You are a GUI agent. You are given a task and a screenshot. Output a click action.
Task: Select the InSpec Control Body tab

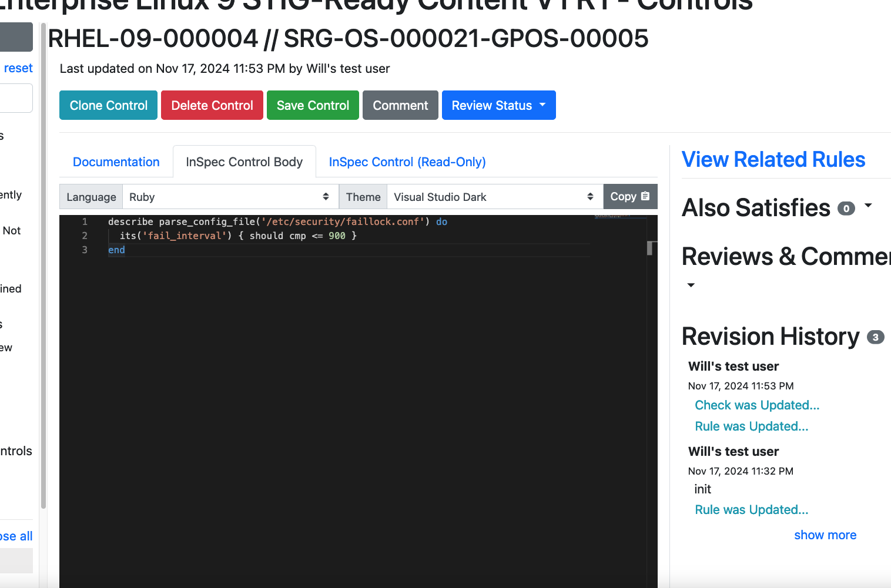(x=244, y=162)
